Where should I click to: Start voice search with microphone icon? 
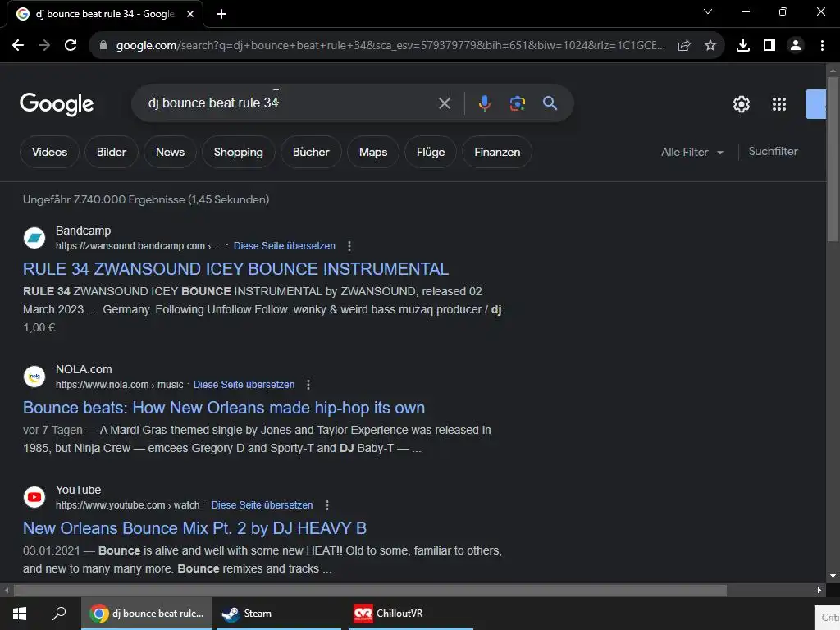click(x=484, y=103)
